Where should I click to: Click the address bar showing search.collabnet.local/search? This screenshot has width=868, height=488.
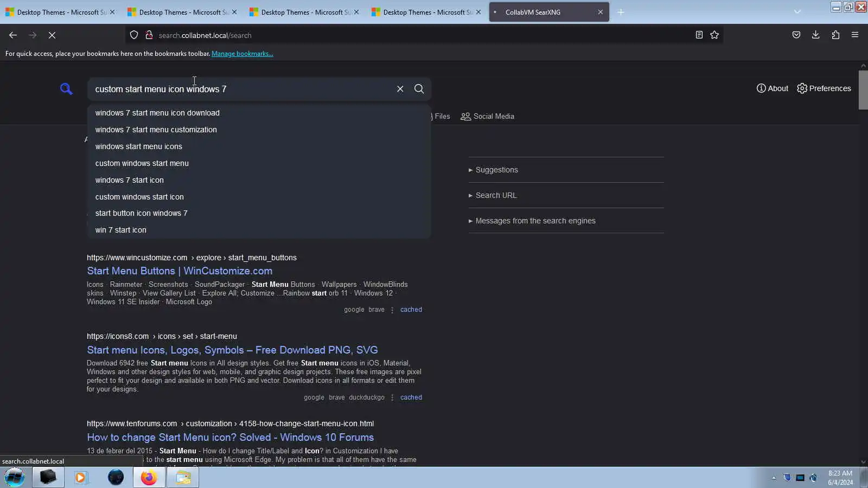pos(423,35)
